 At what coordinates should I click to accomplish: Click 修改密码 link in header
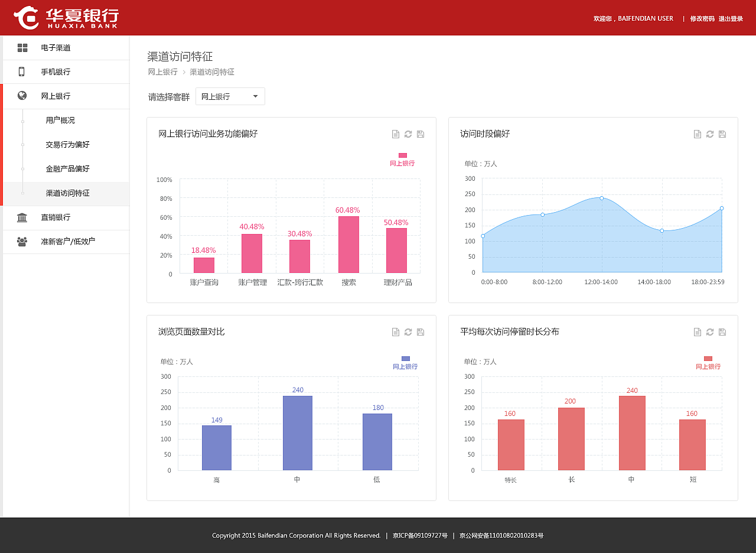pyautogui.click(x=702, y=18)
